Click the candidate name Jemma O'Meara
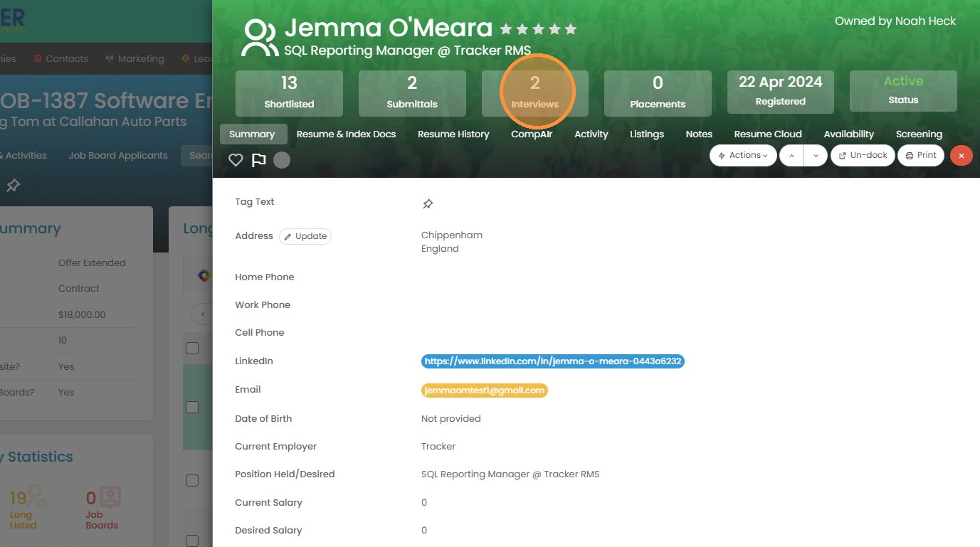 tap(389, 28)
